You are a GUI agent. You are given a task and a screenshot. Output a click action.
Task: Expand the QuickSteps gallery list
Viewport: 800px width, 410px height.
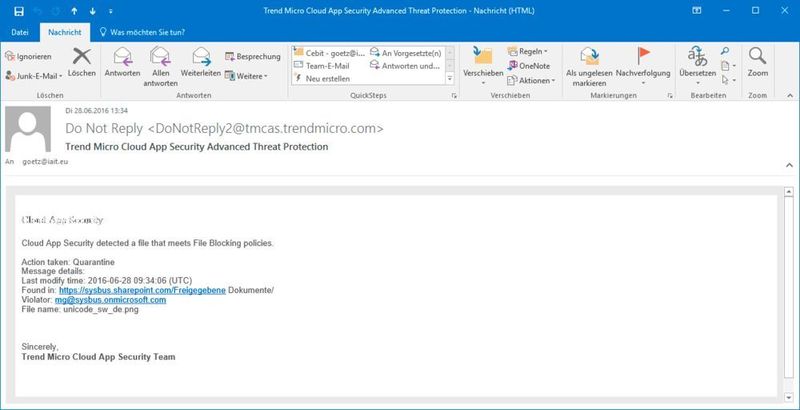[x=449, y=79]
